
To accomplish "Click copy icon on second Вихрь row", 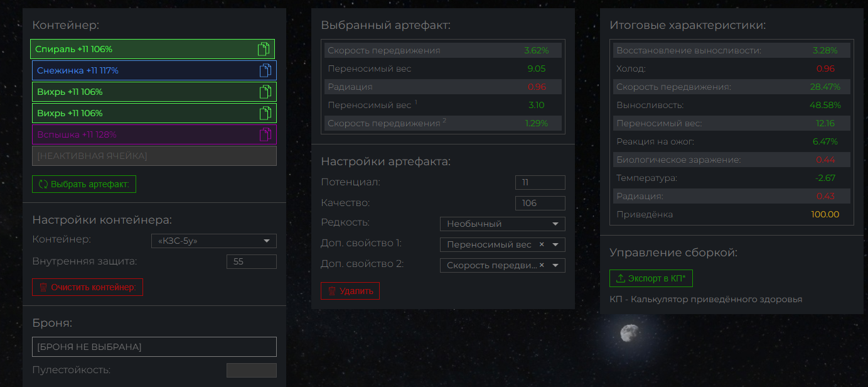I will click(265, 113).
